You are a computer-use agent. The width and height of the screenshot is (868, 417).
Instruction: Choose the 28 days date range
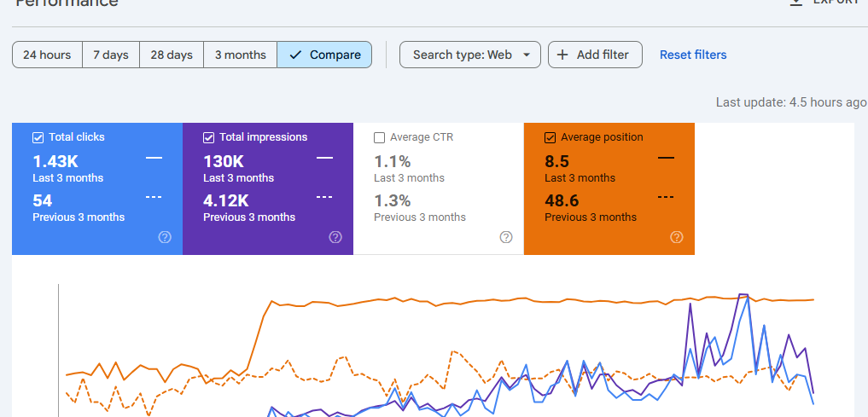pyautogui.click(x=172, y=55)
